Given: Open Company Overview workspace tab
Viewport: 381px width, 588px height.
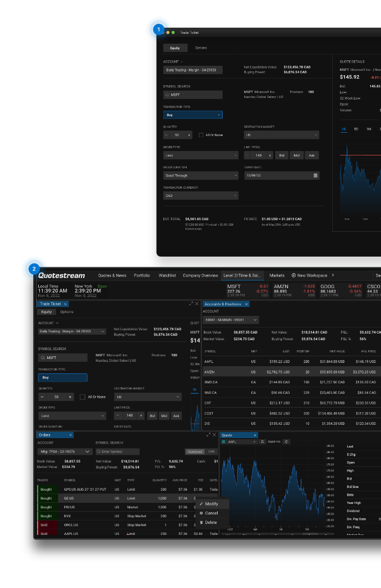Looking at the screenshot, I should tap(200, 275).
